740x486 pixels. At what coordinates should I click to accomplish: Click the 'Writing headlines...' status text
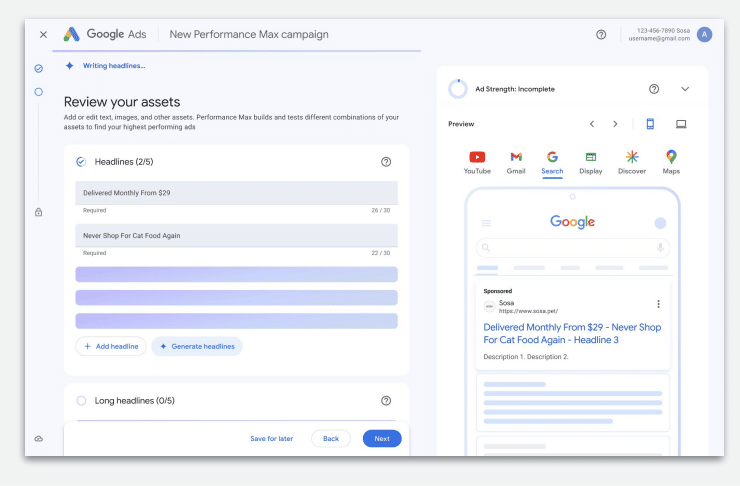(x=114, y=66)
